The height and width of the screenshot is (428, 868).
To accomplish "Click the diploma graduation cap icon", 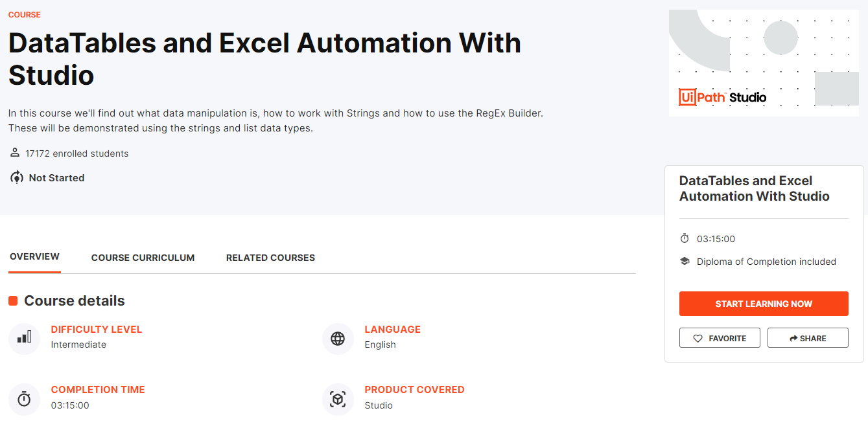I will point(685,262).
